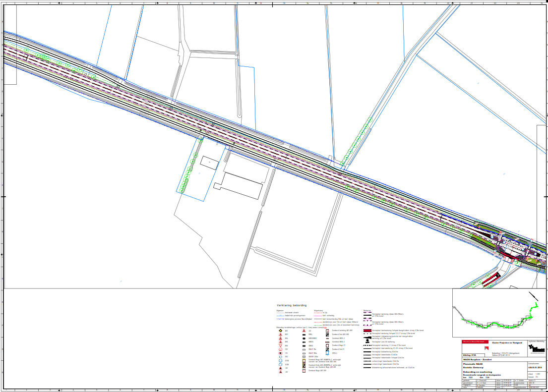Click the blue cadastral boundary line sample
The height and width of the screenshot is (392, 548).
pyautogui.click(x=281, y=316)
